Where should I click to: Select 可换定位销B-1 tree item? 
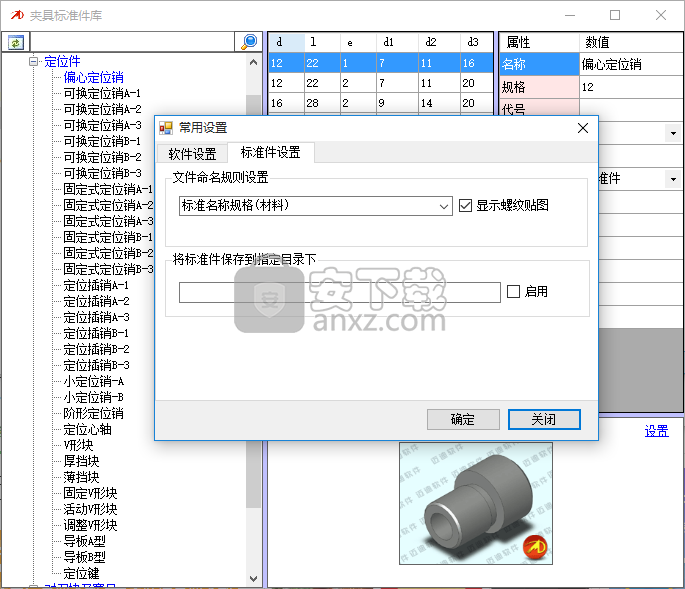(x=102, y=141)
